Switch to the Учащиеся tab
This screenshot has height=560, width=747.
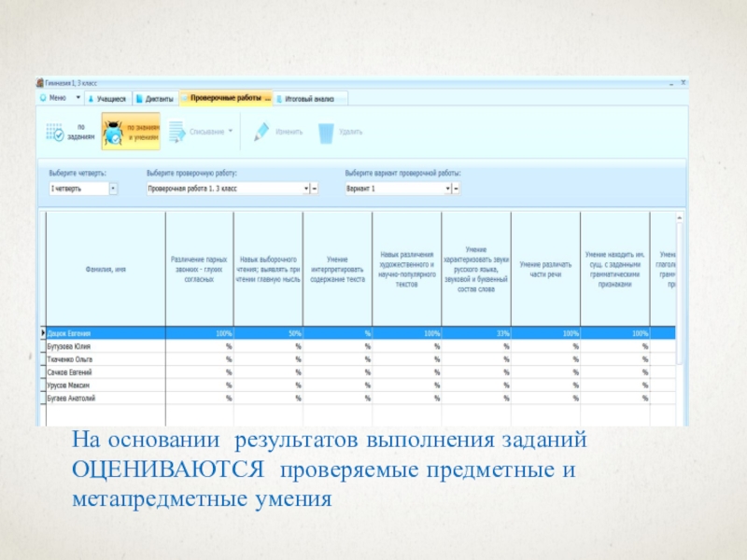tap(107, 99)
